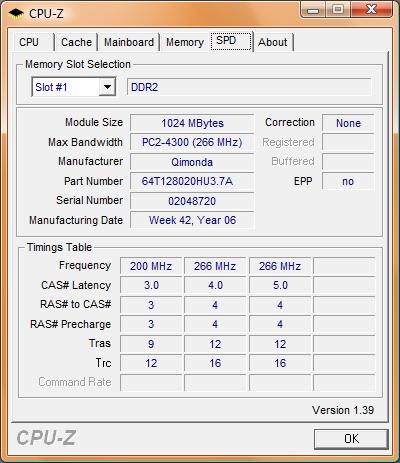Viewport: 400px width, 463px height.
Task: Expand the Slot #1 dropdown arrow
Action: coord(107,87)
